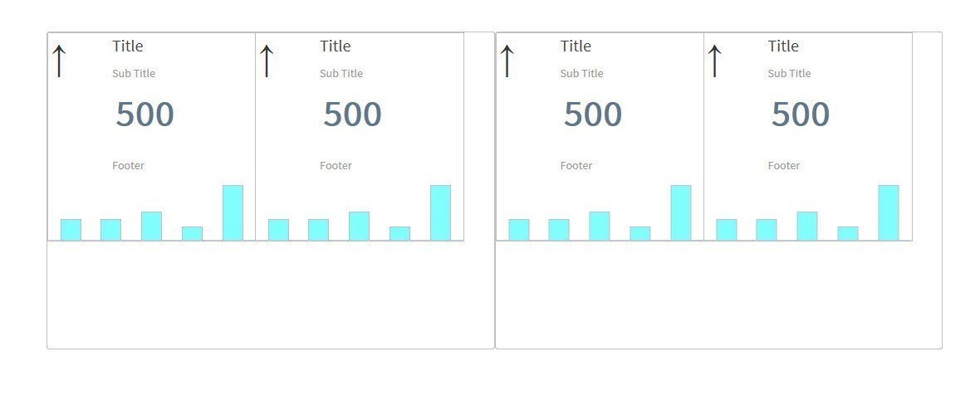
Task: Click the 500 value in the second tile
Action: (352, 115)
